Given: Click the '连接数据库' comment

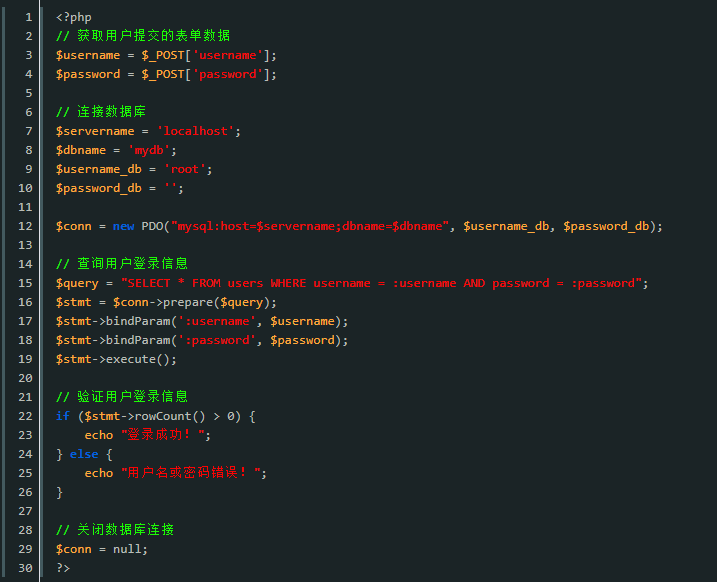Looking at the screenshot, I should pyautogui.click(x=101, y=112).
